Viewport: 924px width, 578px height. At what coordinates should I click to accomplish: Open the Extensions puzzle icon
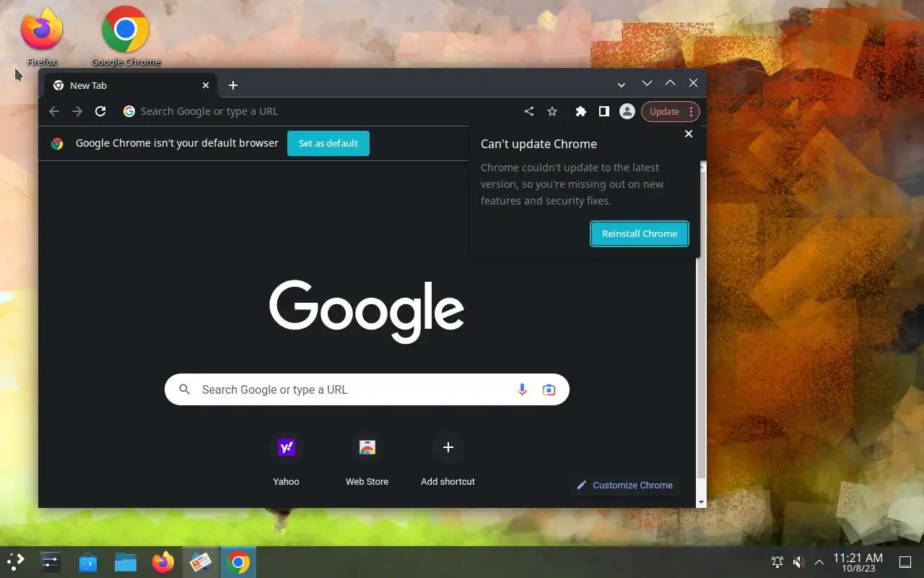click(x=580, y=111)
